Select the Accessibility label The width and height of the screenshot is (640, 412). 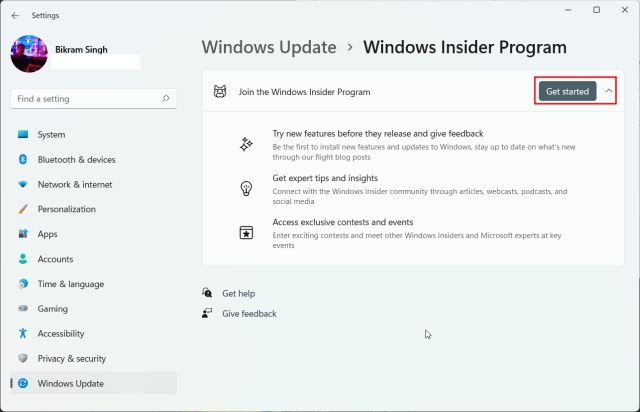[x=61, y=334]
